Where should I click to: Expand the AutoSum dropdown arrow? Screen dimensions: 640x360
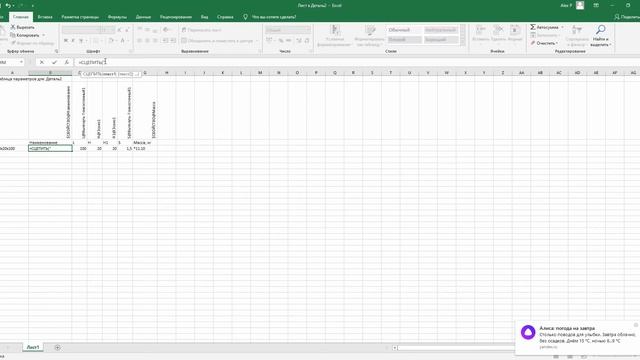[562, 27]
